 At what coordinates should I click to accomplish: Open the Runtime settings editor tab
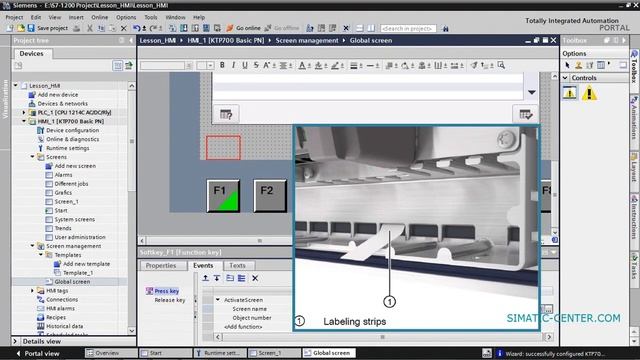(220, 353)
